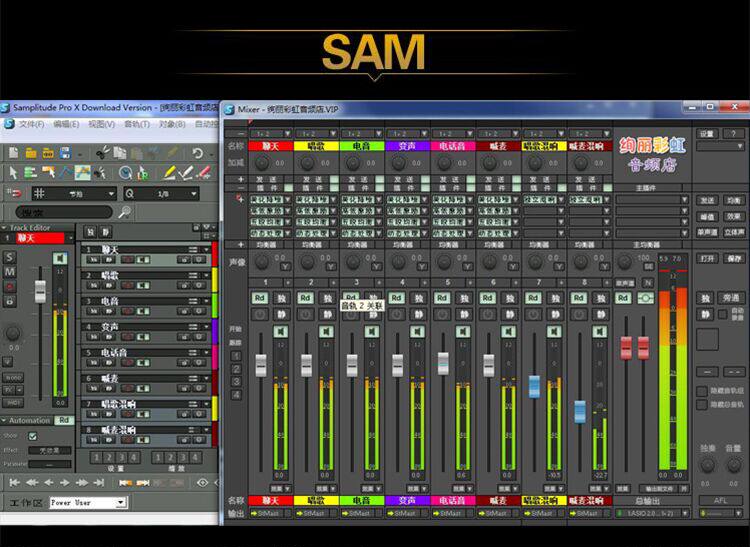
Task: Click the 旁通 bypass button in the Mixer
Action: (731, 298)
